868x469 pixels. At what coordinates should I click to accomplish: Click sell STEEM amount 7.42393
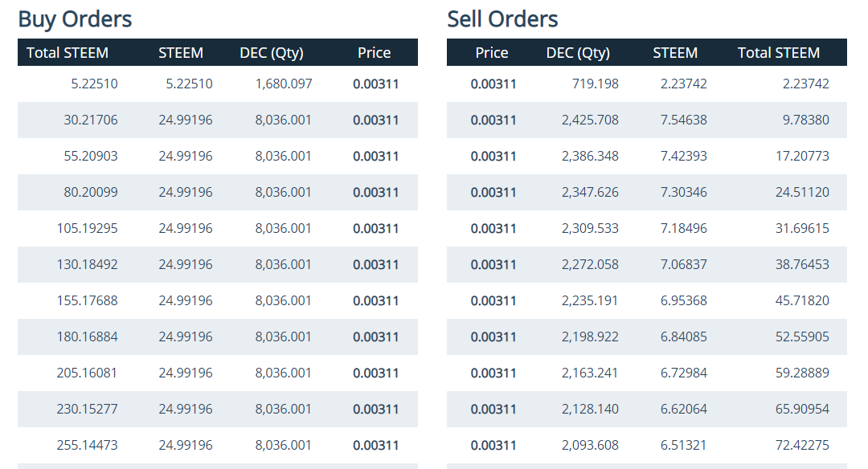pos(684,156)
